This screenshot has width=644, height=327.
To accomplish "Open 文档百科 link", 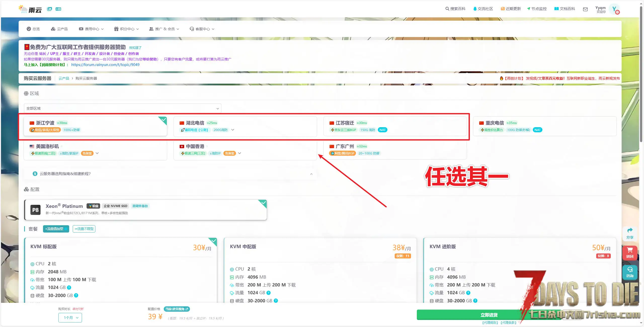I will tap(565, 9).
